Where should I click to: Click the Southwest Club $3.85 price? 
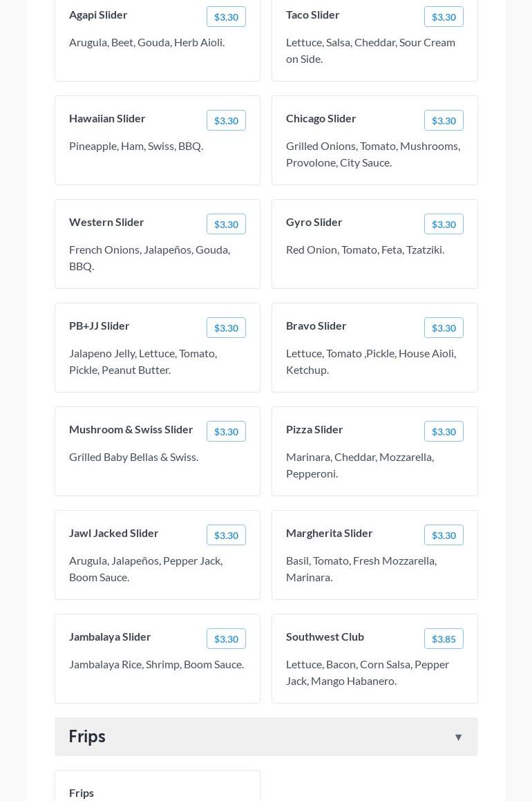tap(444, 639)
